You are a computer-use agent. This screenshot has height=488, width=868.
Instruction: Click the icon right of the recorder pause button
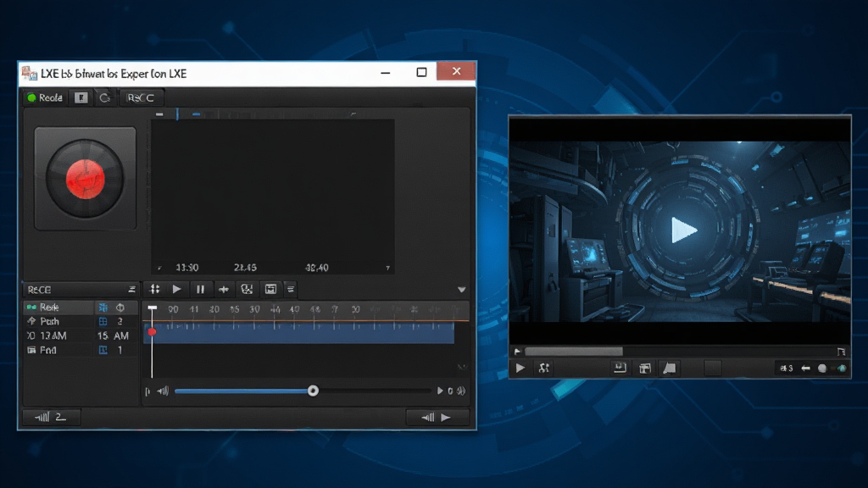click(224, 289)
